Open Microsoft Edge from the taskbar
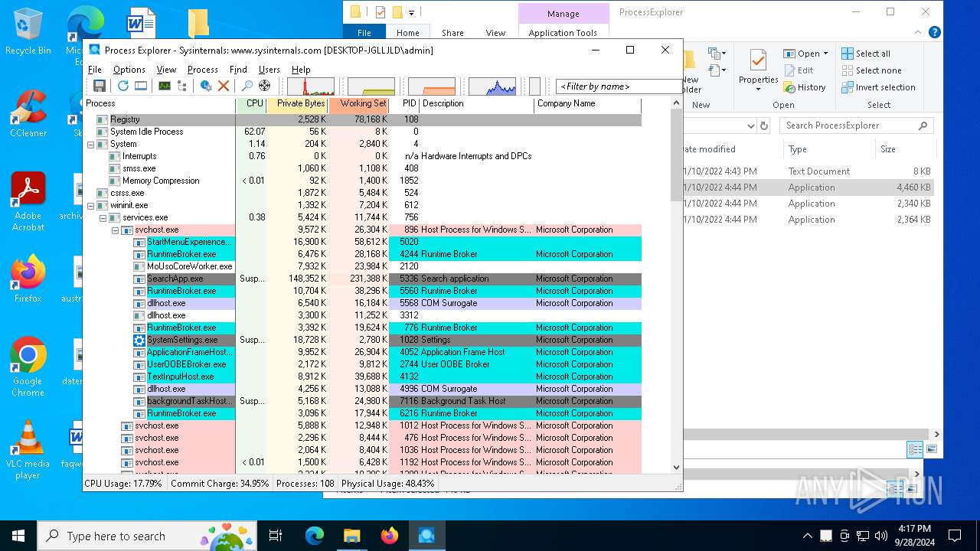The image size is (980, 551). pos(315,536)
